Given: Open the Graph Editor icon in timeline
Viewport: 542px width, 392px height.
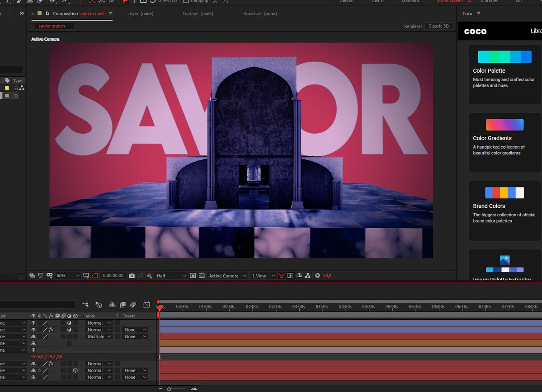Looking at the screenshot, I should (147, 305).
